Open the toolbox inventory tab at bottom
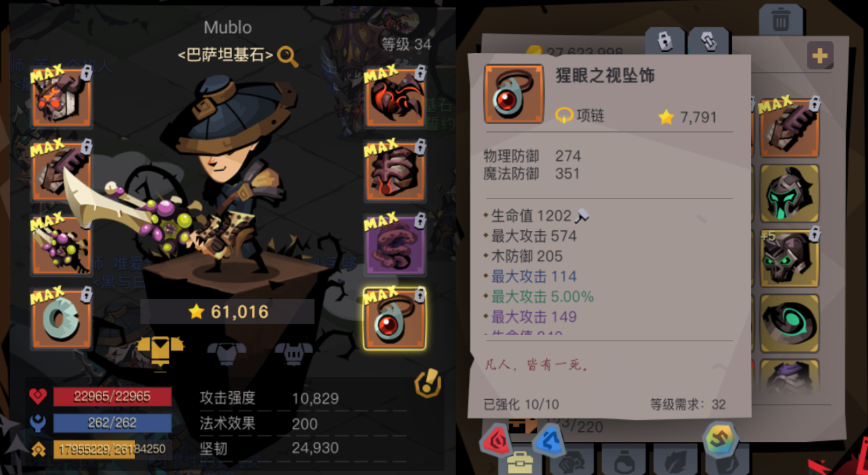 coord(520,463)
